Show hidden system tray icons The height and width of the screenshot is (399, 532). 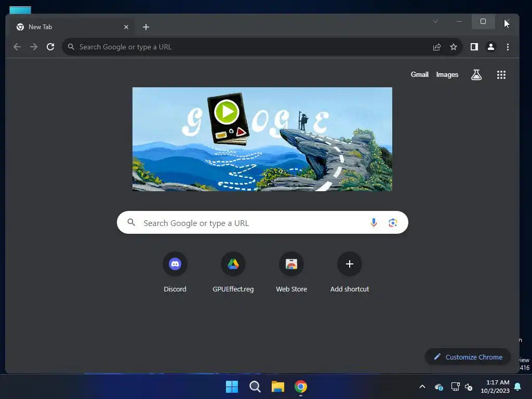click(x=422, y=387)
